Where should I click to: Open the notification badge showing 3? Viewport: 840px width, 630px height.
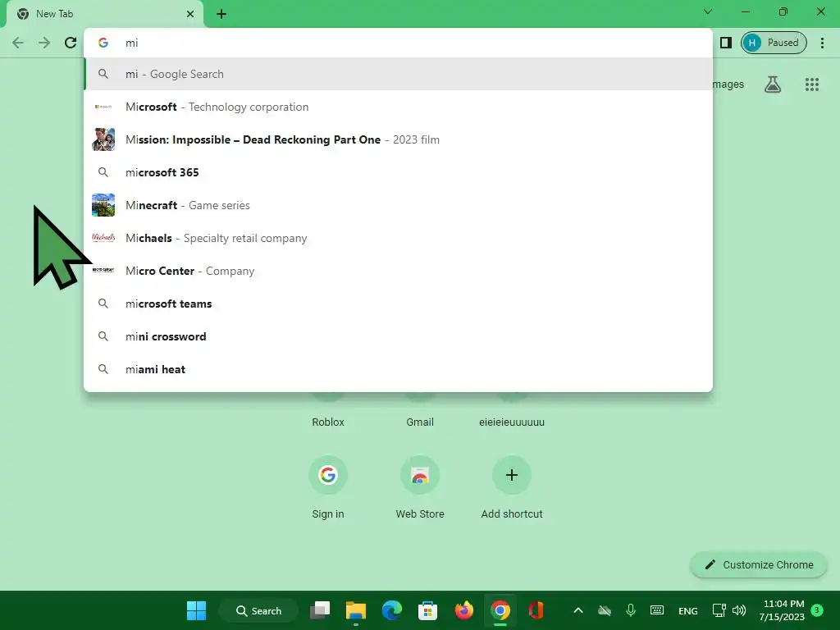817,610
